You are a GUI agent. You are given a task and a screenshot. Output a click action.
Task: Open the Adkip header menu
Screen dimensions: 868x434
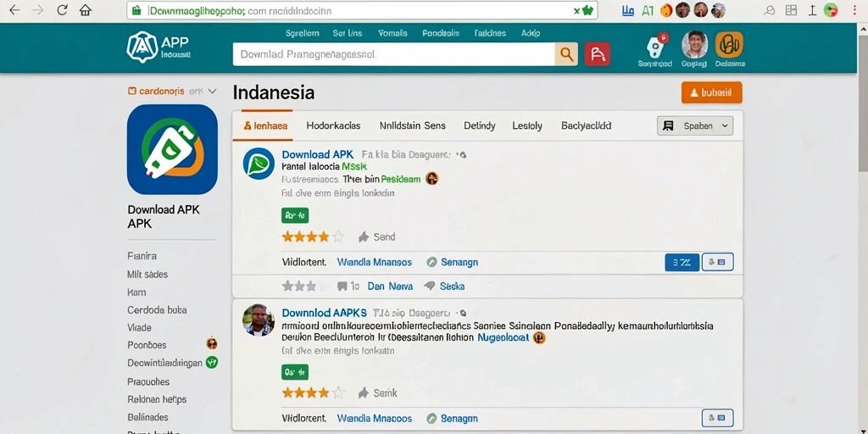coord(531,33)
